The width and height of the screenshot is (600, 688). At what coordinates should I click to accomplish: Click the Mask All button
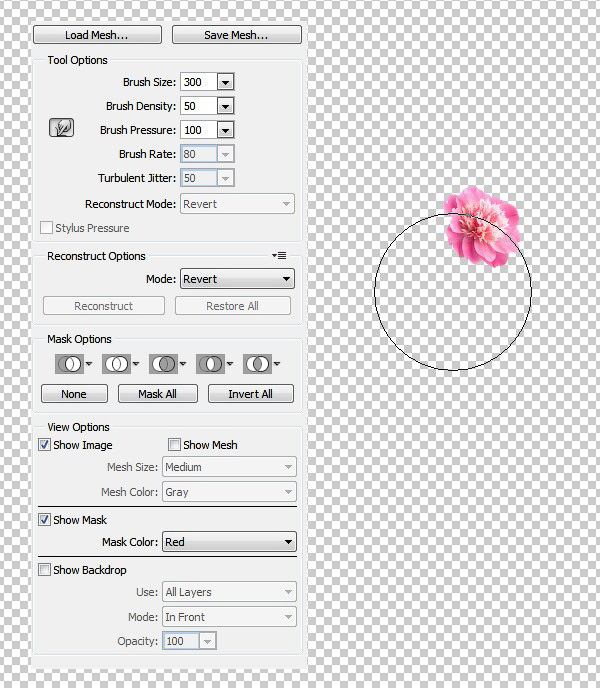tap(158, 394)
